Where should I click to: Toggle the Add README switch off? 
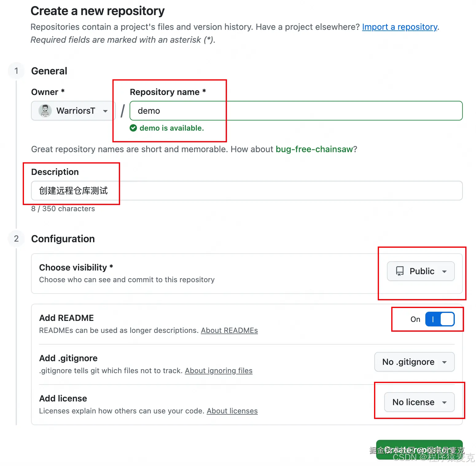[439, 319]
